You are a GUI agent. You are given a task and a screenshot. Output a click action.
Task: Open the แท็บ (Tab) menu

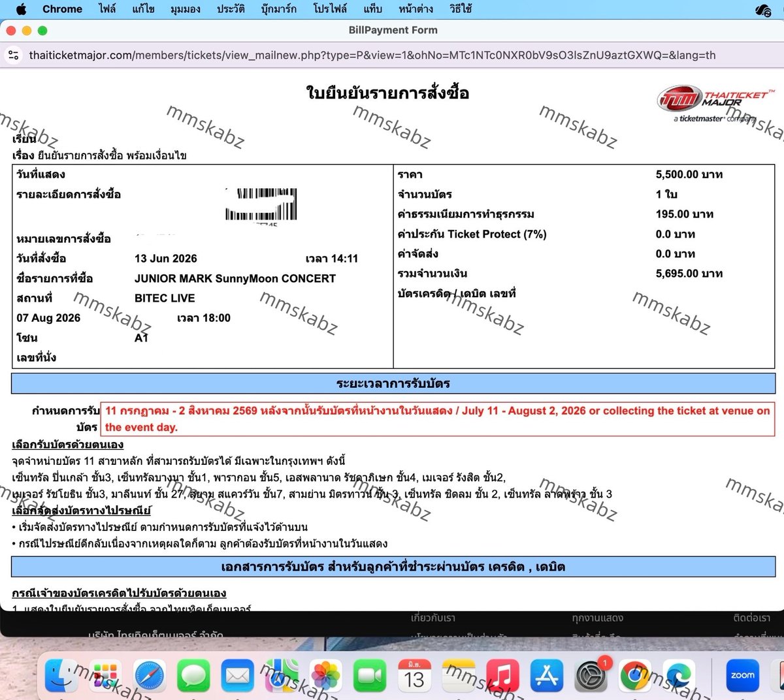point(372,9)
